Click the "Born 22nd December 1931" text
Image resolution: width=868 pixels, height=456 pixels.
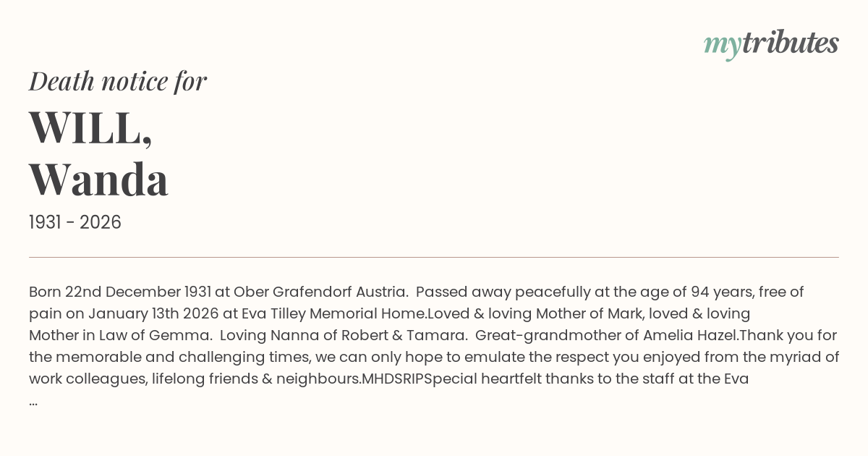tap(119, 292)
